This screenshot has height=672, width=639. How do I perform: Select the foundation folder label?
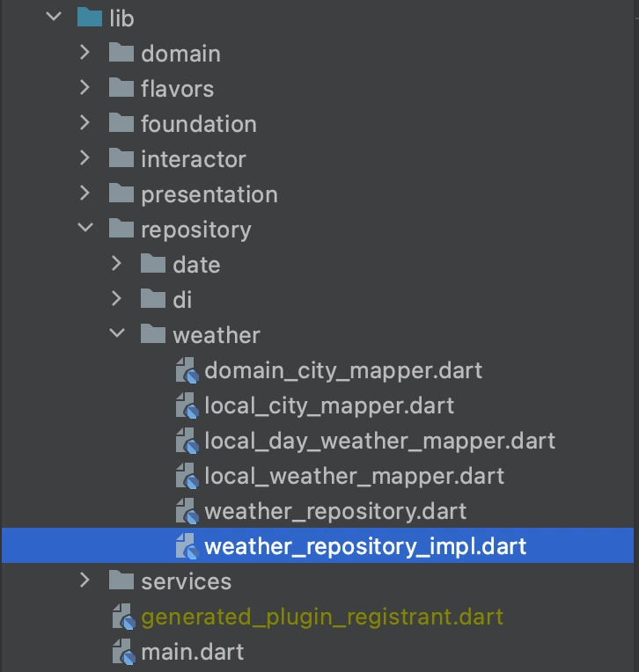point(199,124)
